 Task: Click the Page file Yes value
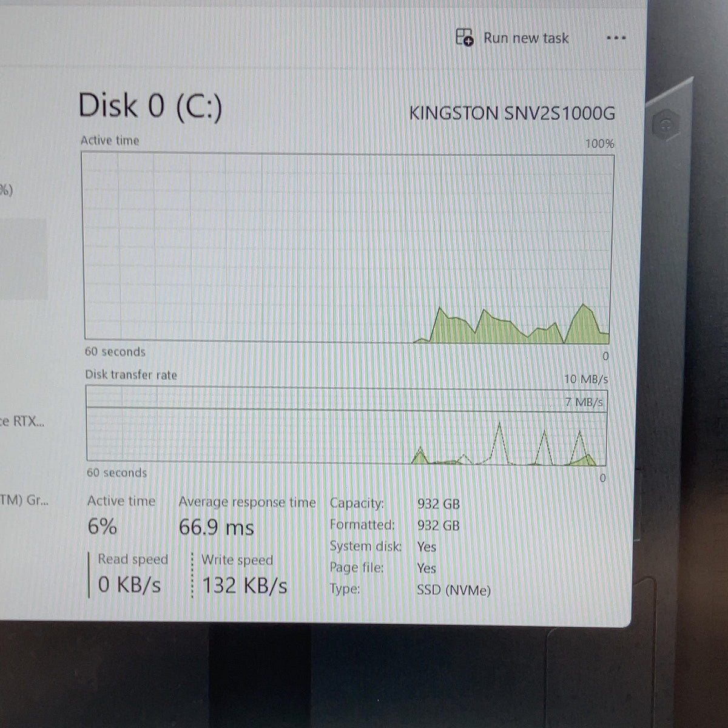[426, 568]
